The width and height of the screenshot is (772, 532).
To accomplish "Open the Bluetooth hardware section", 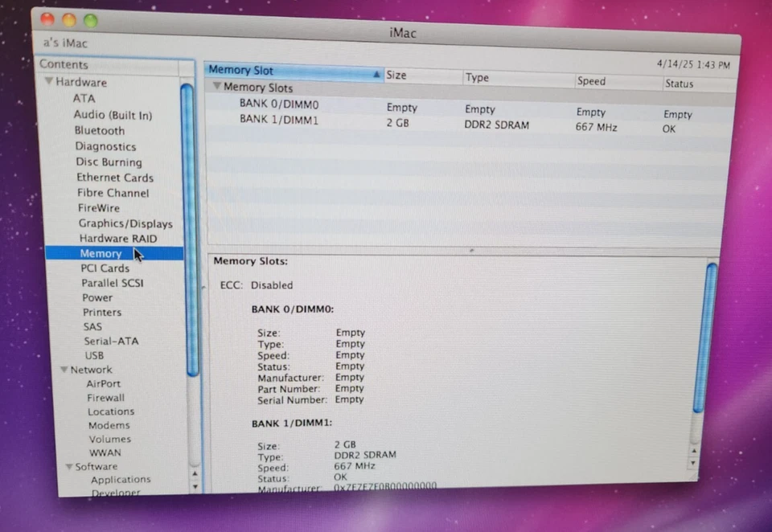I will click(x=99, y=130).
